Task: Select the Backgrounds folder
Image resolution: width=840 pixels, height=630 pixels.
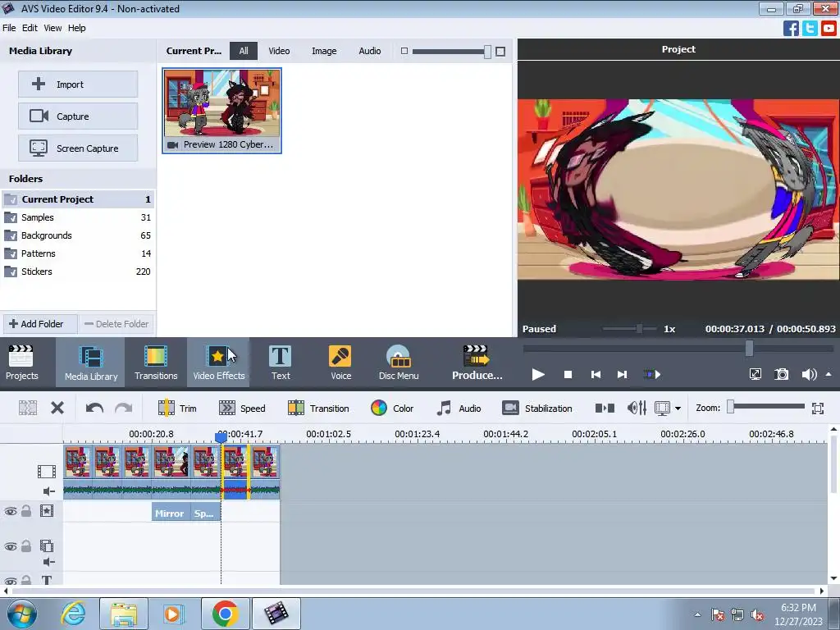Action: (78, 235)
